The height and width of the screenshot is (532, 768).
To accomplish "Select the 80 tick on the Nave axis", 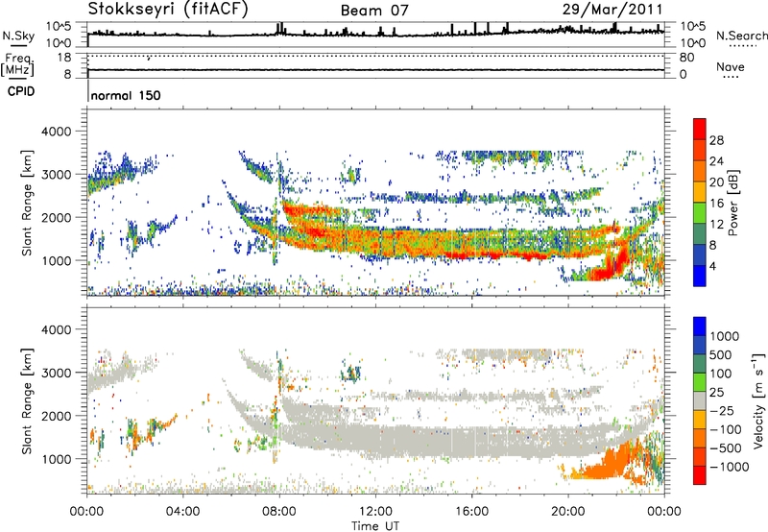I will coord(686,58).
